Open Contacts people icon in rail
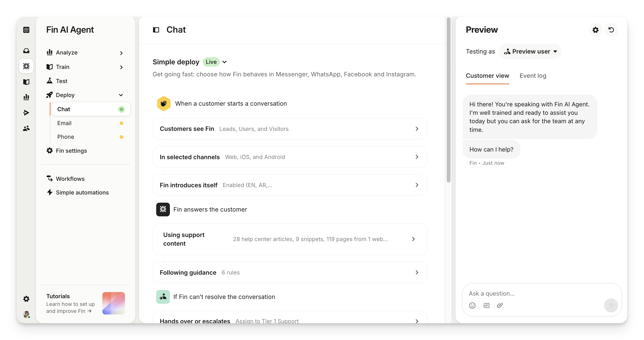Screen dimensions: 644x340 pyautogui.click(x=26, y=128)
